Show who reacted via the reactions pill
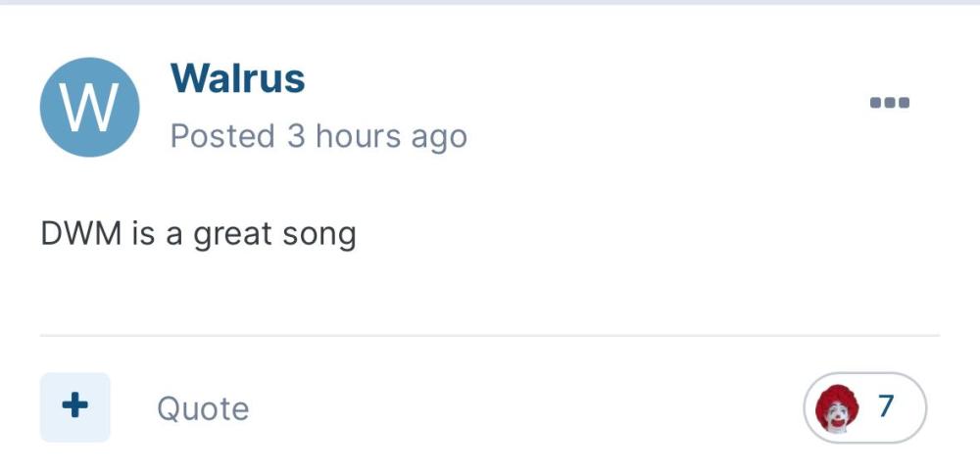980x474 pixels. [864, 407]
